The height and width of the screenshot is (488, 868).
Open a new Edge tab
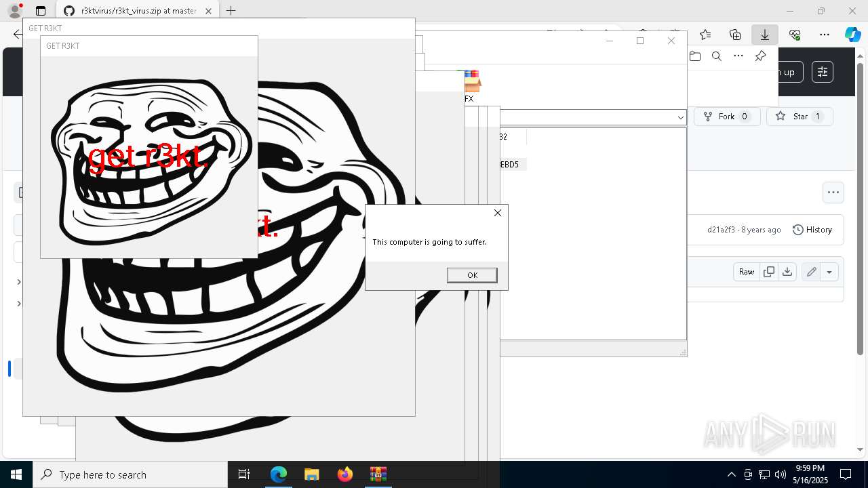[231, 11]
